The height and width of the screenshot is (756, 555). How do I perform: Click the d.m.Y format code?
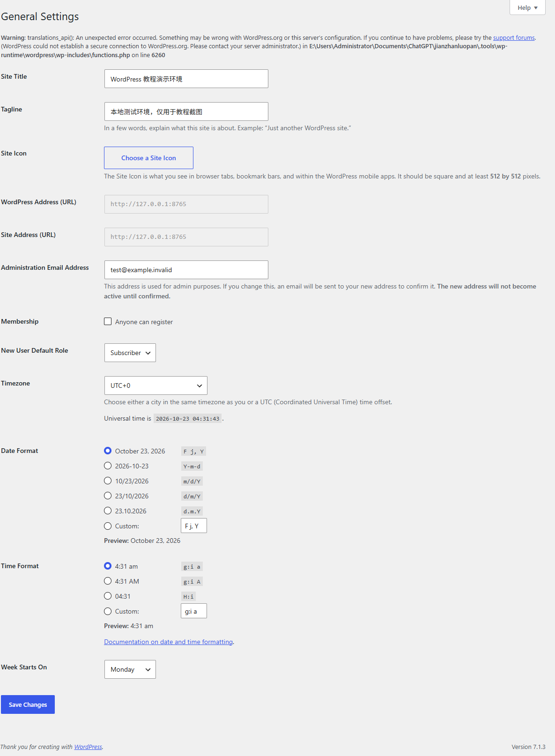[x=192, y=511]
